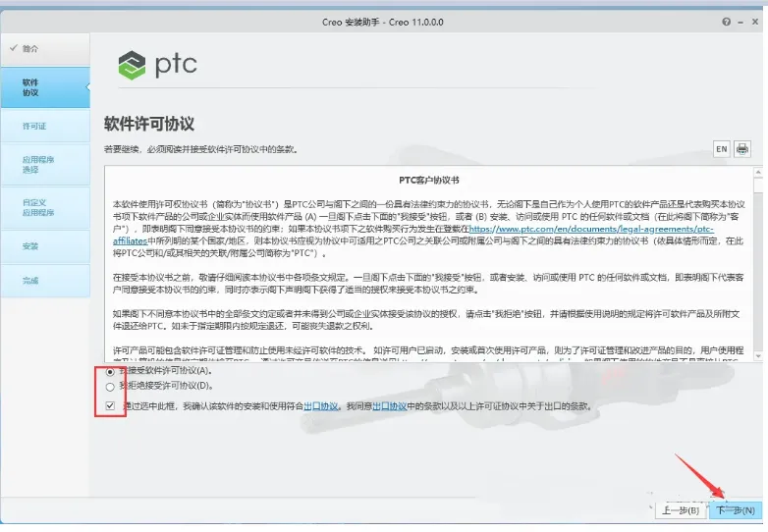
Task: Open the 简介 step in sidebar
Action: [x=45, y=49]
